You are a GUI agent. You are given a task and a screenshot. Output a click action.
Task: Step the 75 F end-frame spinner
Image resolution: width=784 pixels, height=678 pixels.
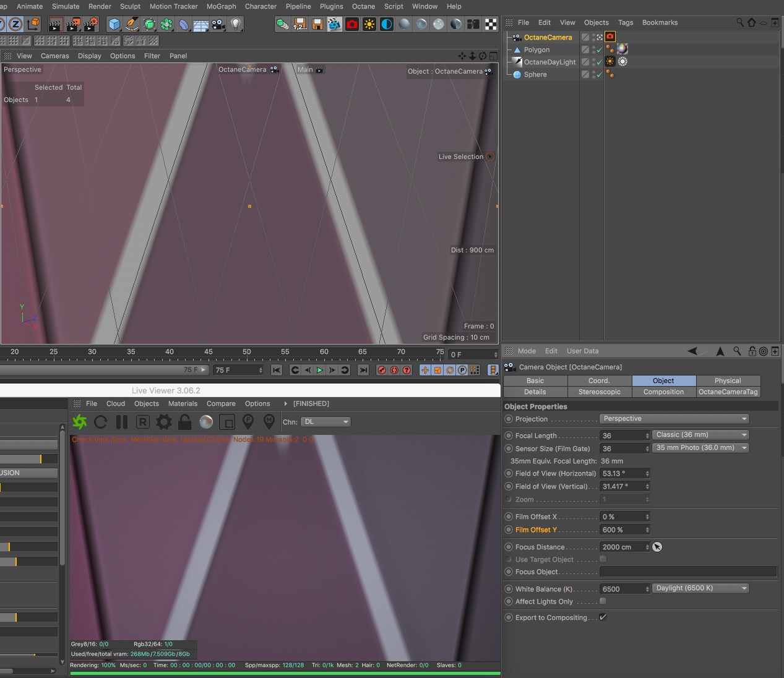tap(261, 370)
